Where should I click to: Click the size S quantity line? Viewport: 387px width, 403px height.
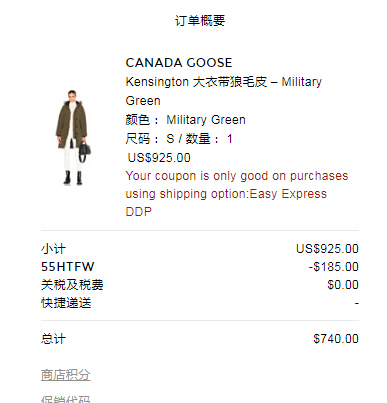point(179,139)
